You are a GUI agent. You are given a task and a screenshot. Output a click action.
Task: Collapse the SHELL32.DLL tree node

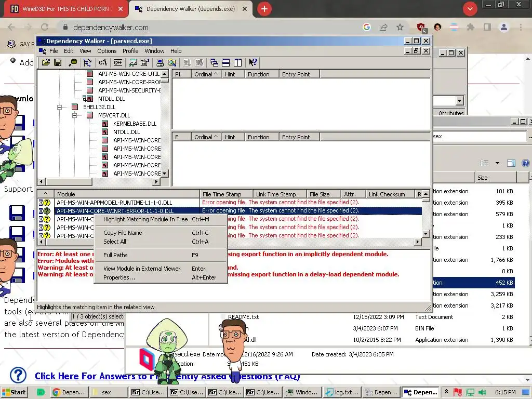click(59, 107)
